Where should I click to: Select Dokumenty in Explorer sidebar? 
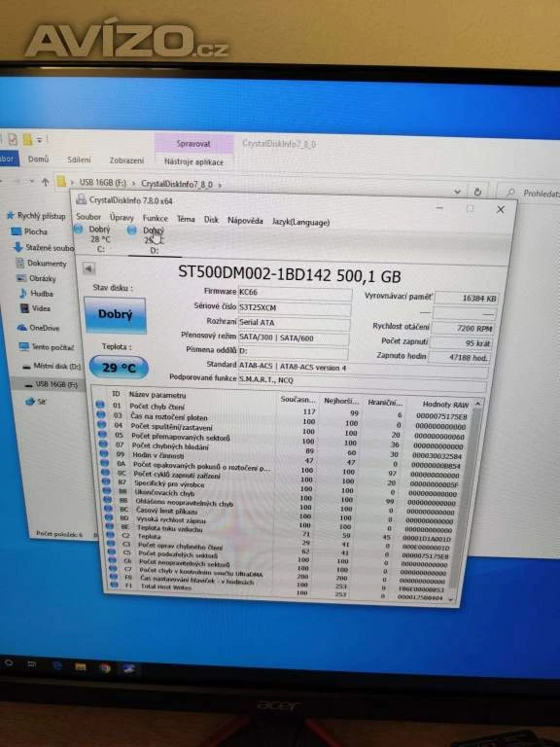point(42,263)
